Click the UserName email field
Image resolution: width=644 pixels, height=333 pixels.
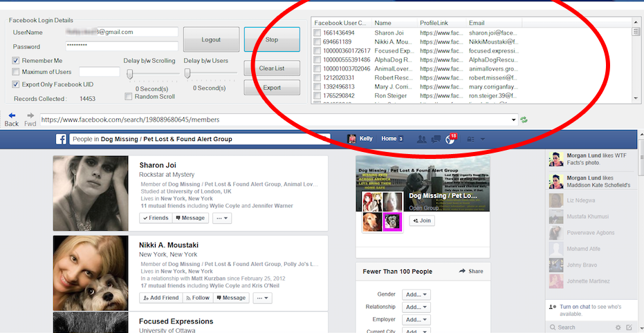(122, 32)
